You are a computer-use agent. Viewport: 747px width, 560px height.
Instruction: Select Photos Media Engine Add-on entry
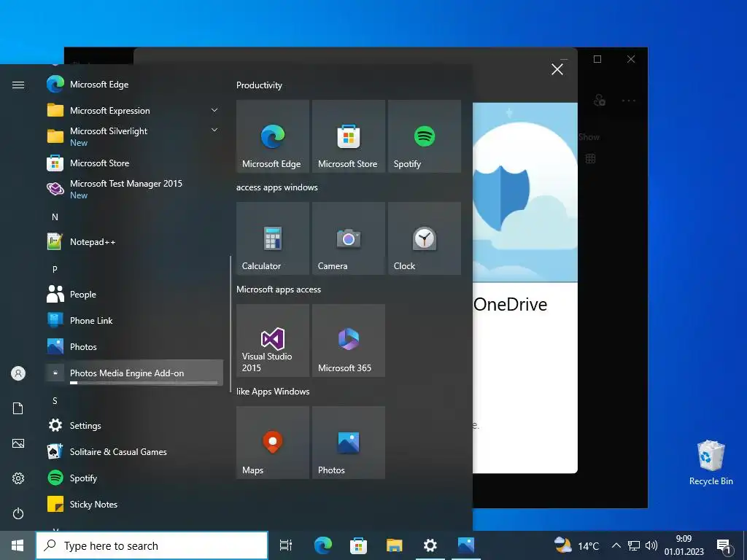[x=133, y=373]
